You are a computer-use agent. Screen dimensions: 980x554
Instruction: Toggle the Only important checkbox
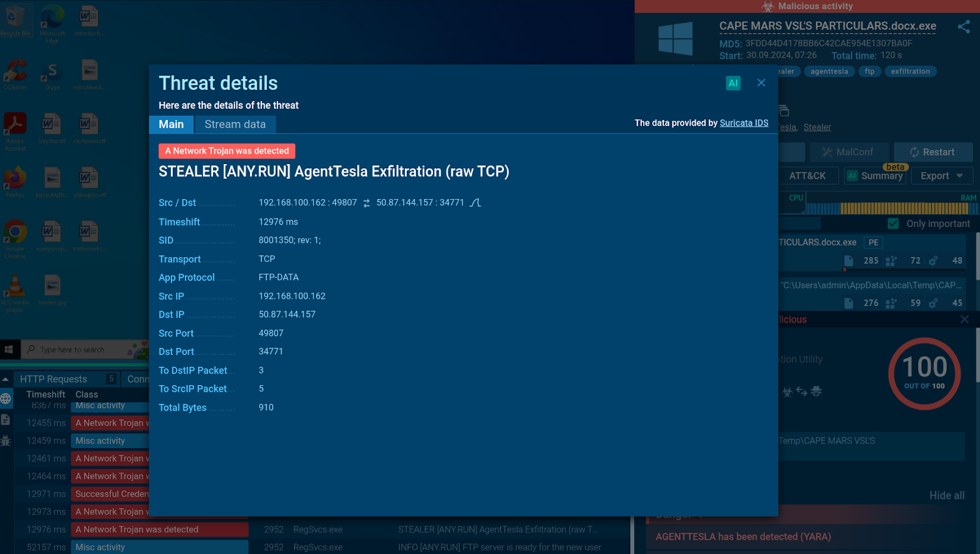[893, 223]
